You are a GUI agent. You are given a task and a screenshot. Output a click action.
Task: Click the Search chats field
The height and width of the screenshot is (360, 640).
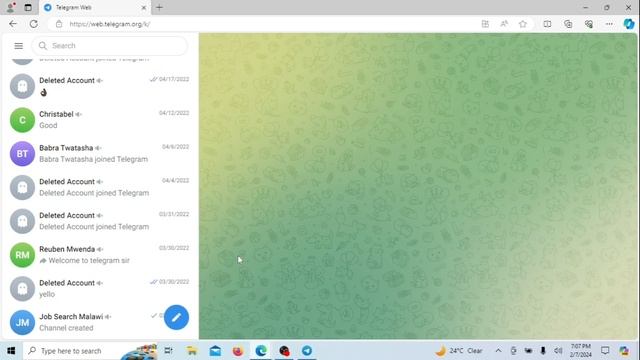tap(109, 46)
